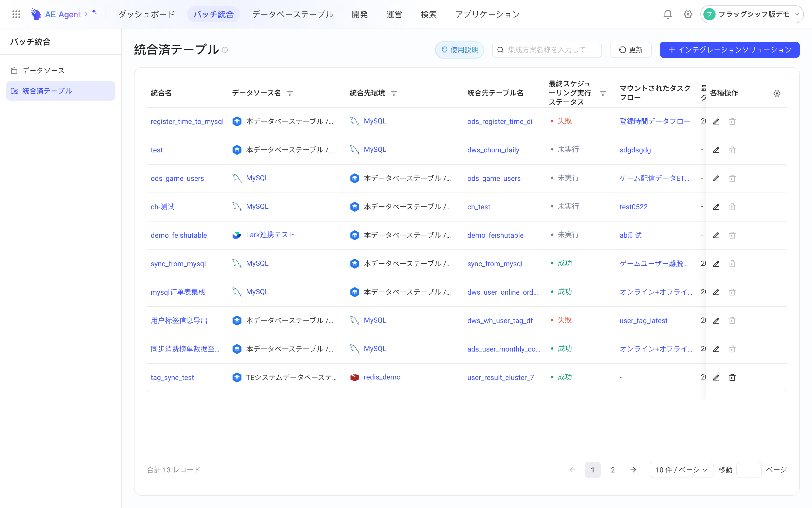Open Lark連携テスト data source link

270,235
